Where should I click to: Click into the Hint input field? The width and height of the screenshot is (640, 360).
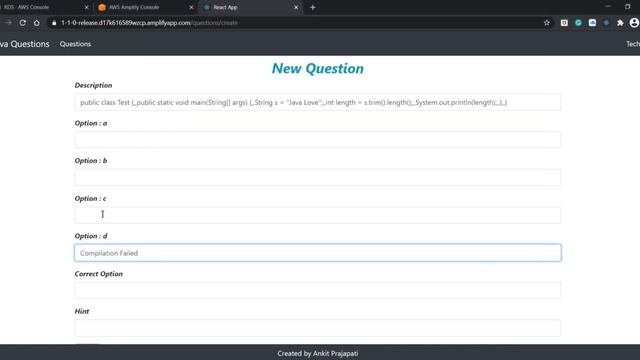point(318,328)
